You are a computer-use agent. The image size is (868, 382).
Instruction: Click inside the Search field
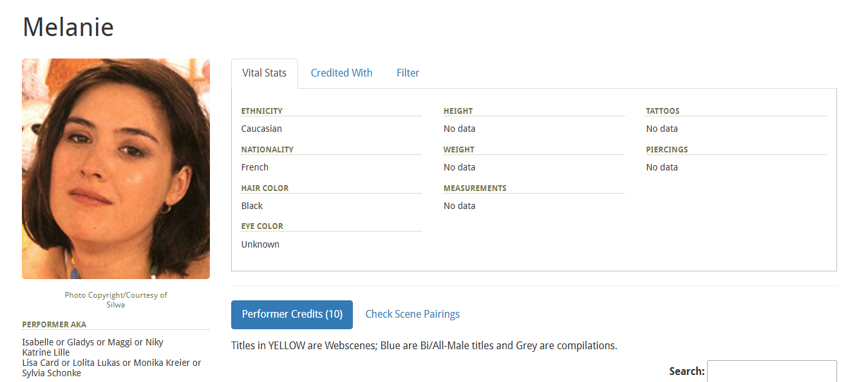click(772, 372)
